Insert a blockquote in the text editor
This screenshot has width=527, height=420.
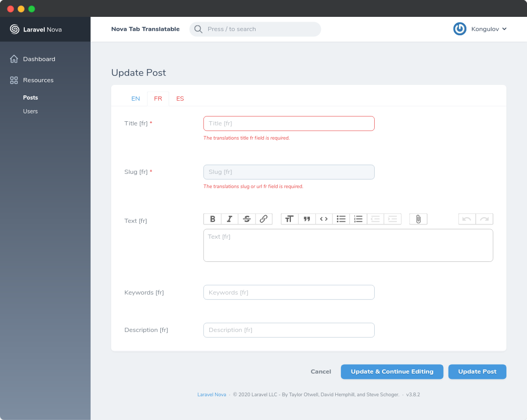(x=307, y=219)
